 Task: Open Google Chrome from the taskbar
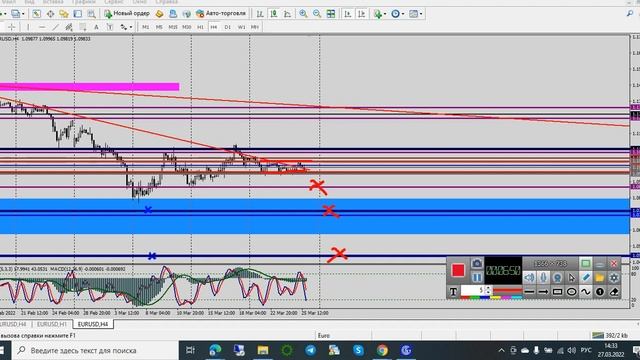point(382,350)
